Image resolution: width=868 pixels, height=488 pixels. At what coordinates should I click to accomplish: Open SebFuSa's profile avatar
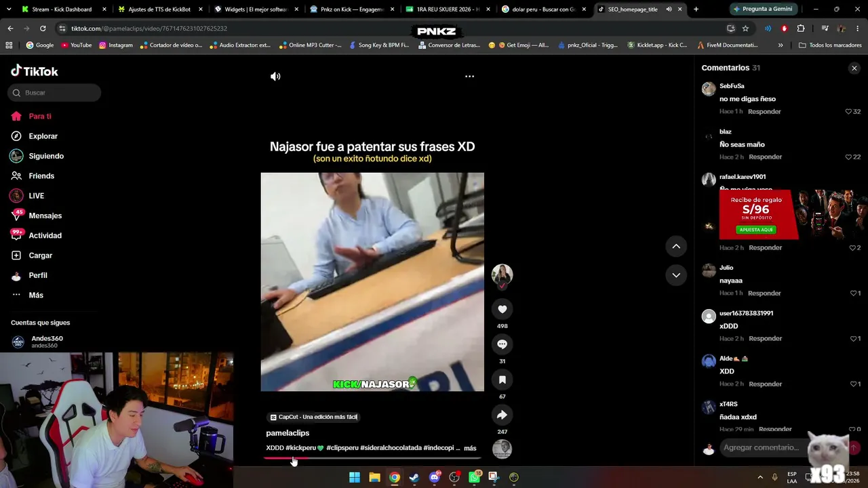click(709, 89)
